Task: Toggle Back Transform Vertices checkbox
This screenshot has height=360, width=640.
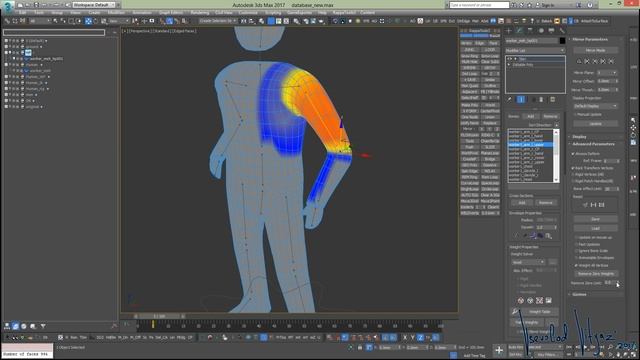Action: point(573,168)
